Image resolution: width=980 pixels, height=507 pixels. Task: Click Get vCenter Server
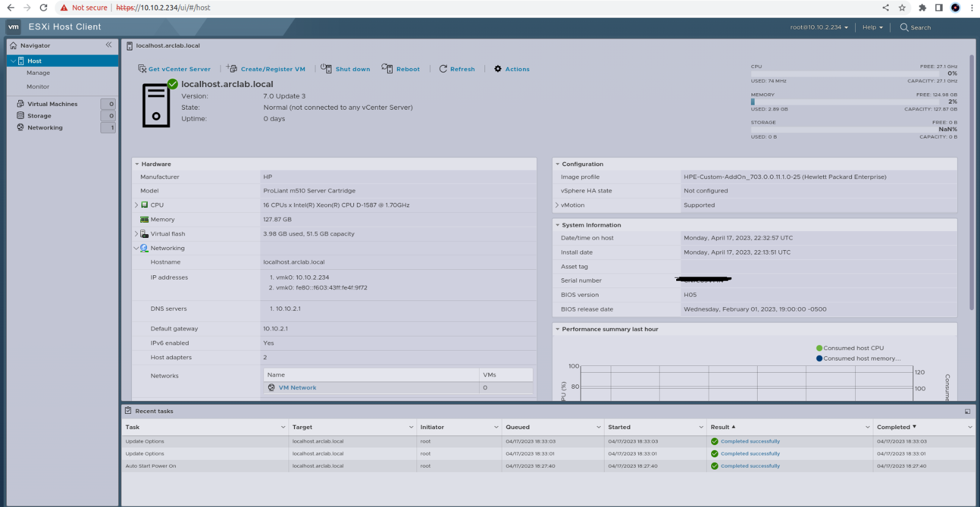coord(174,69)
